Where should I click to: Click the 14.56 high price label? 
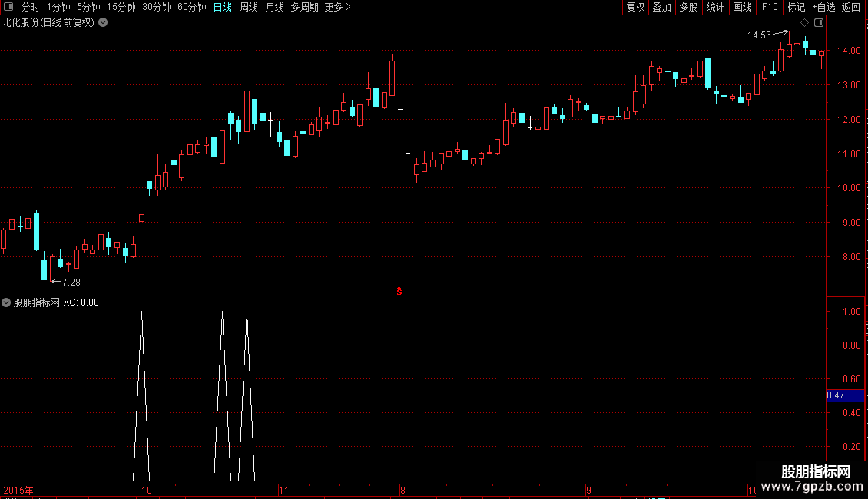click(759, 35)
